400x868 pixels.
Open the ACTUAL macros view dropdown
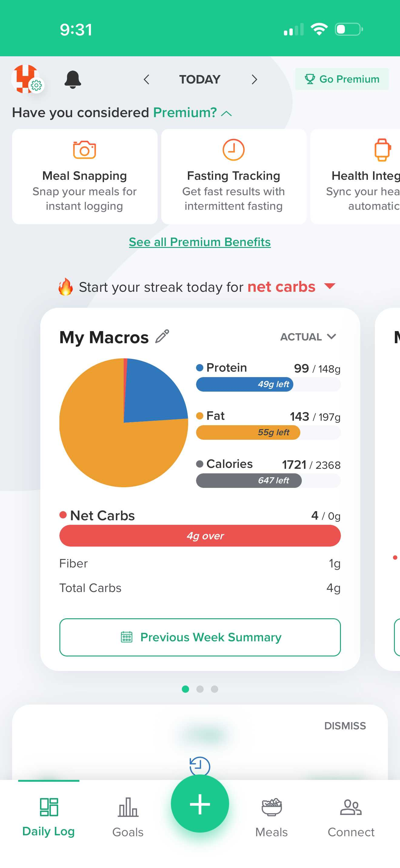(x=308, y=337)
